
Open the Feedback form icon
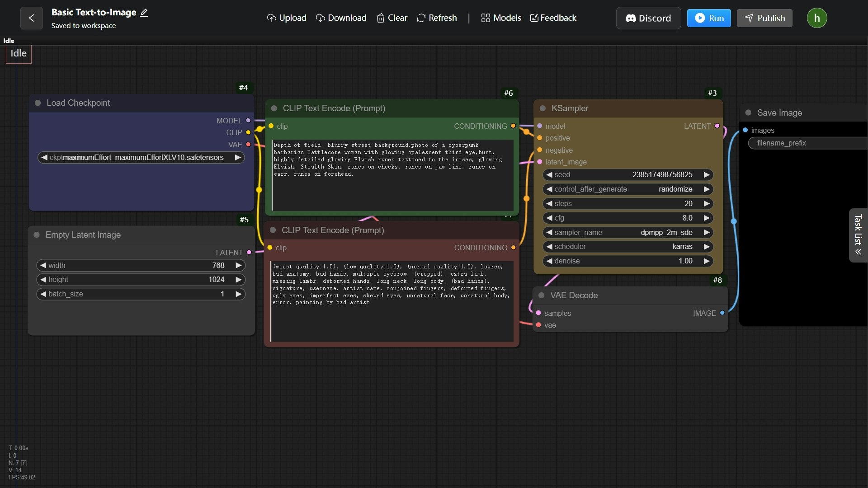pyautogui.click(x=534, y=18)
